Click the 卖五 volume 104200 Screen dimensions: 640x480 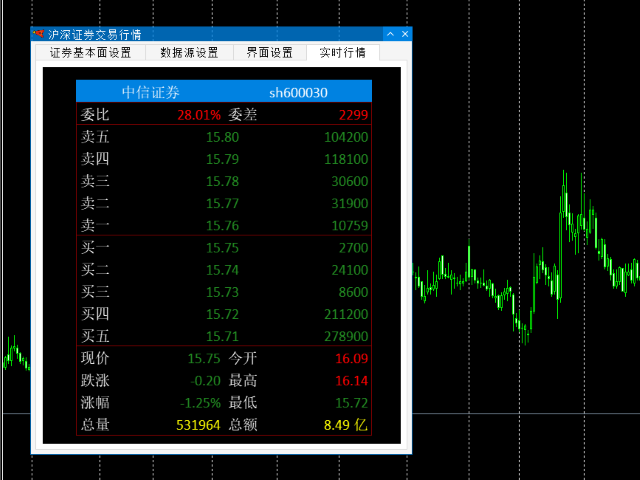click(x=346, y=137)
